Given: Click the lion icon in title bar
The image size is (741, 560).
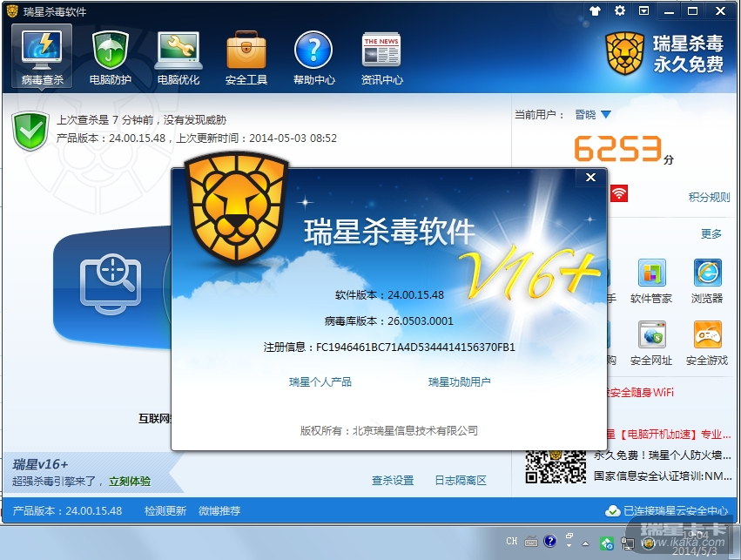Looking at the screenshot, I should (12, 10).
